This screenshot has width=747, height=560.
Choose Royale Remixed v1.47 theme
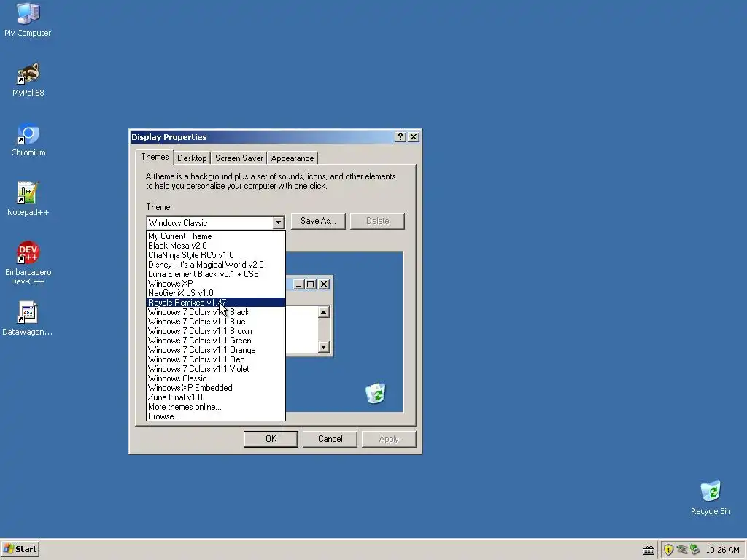point(216,303)
